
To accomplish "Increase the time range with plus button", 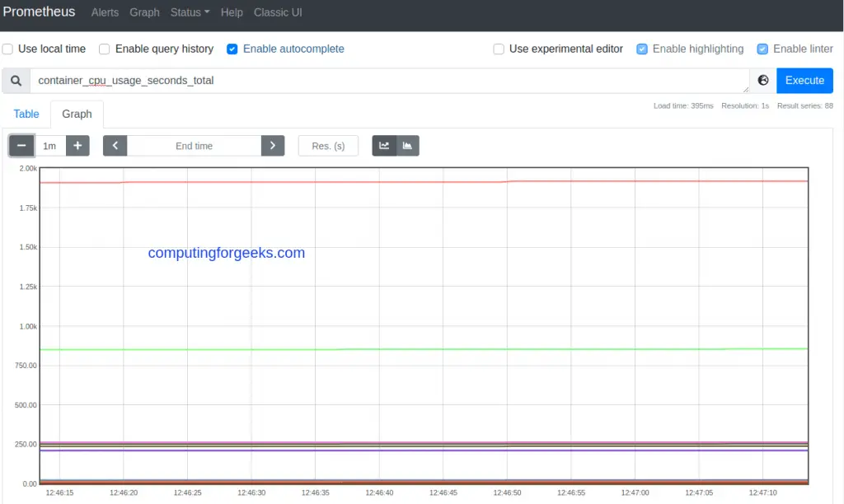I will 77,146.
